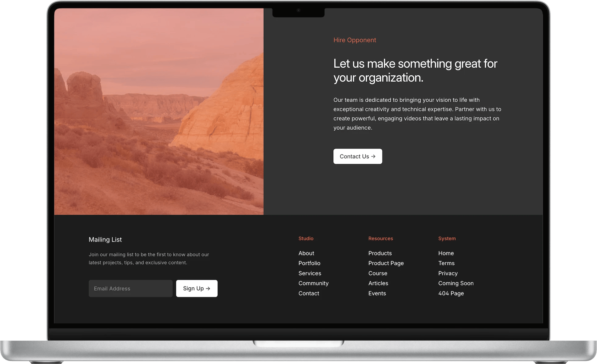Open the 404 Page link
The width and height of the screenshot is (597, 364).
click(x=451, y=293)
